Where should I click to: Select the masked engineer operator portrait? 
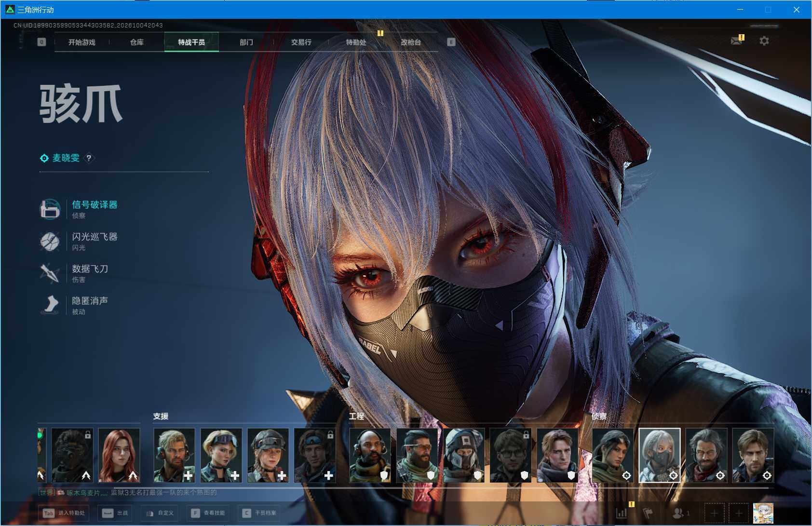pyautogui.click(x=464, y=455)
